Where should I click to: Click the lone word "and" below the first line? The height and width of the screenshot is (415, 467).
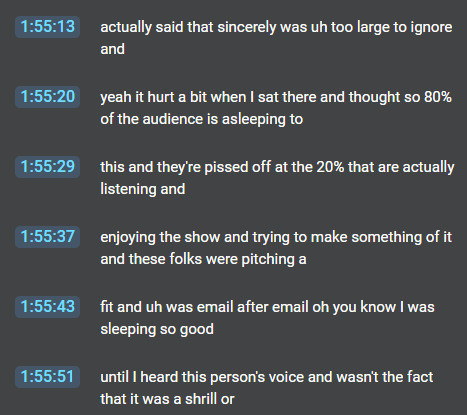click(113, 49)
